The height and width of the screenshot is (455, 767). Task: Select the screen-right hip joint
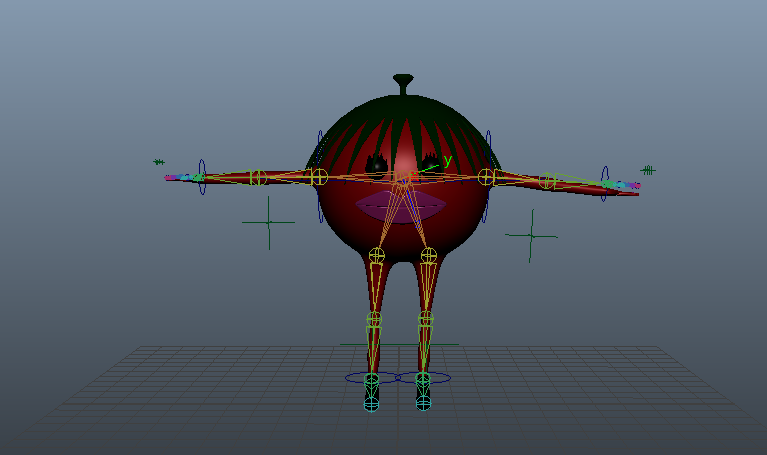coord(429,255)
